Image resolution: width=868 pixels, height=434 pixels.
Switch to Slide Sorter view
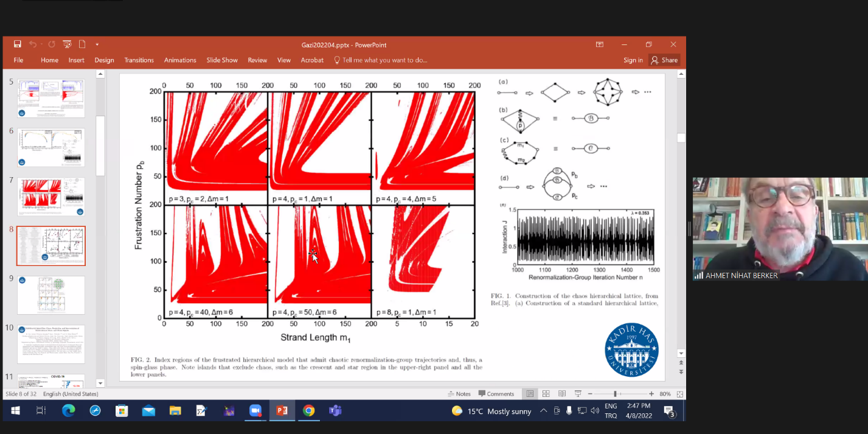coord(546,394)
